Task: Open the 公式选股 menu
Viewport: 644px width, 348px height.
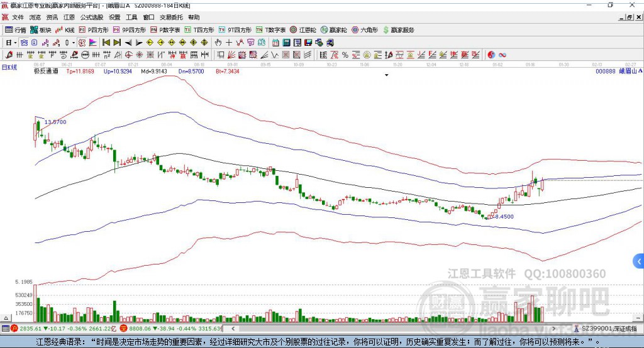Action: point(92,17)
